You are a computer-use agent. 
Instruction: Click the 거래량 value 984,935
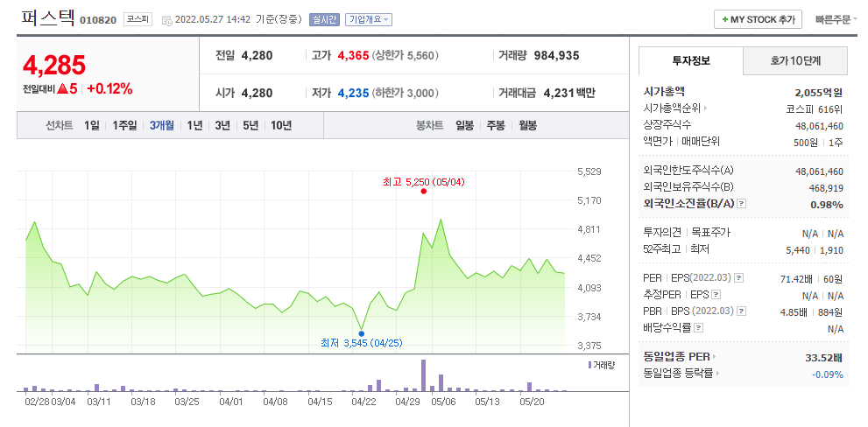pyautogui.click(x=556, y=55)
